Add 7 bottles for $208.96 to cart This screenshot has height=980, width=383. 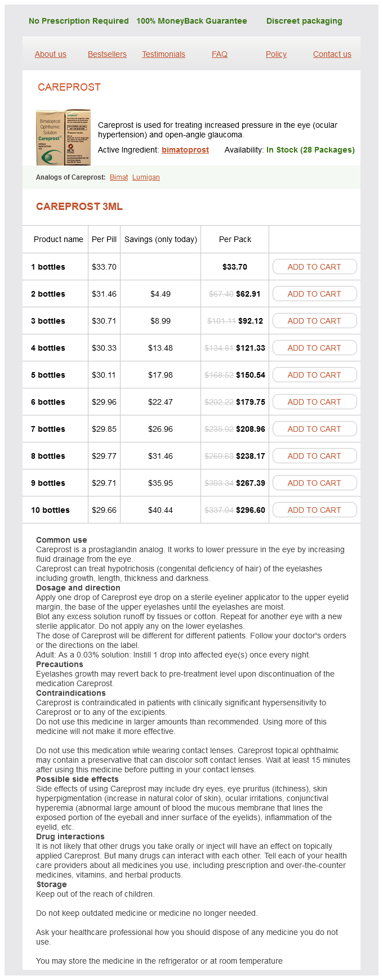pyautogui.click(x=314, y=429)
